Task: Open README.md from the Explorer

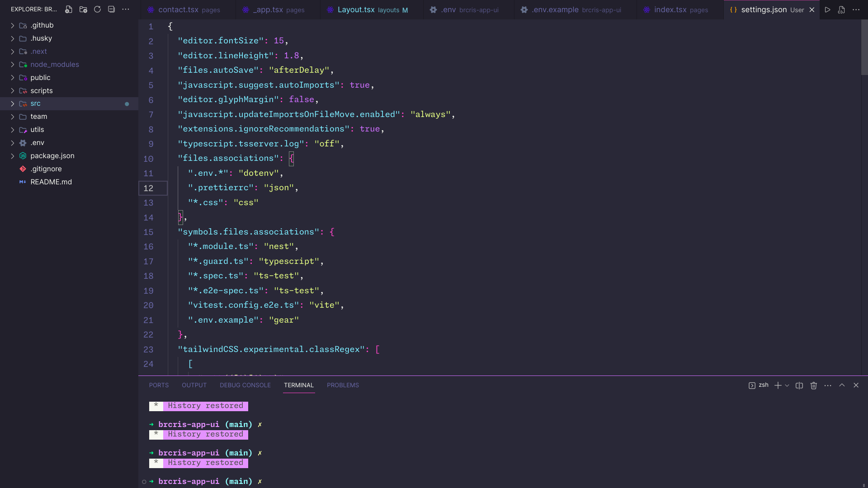Action: pos(51,182)
